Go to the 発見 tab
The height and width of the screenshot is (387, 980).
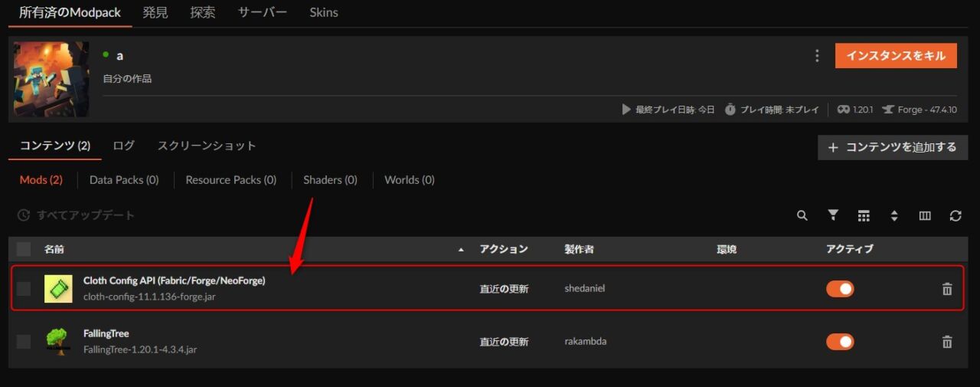click(x=155, y=12)
